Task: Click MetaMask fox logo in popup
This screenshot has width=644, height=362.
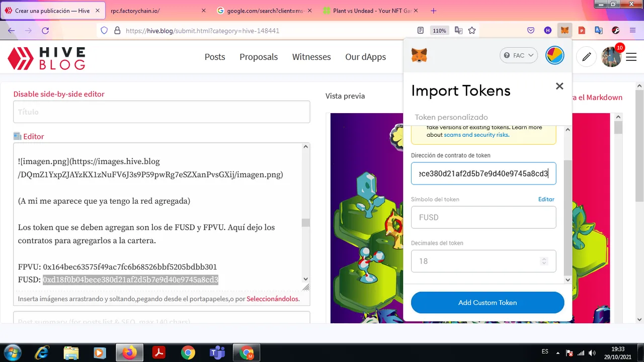Action: [x=419, y=55]
